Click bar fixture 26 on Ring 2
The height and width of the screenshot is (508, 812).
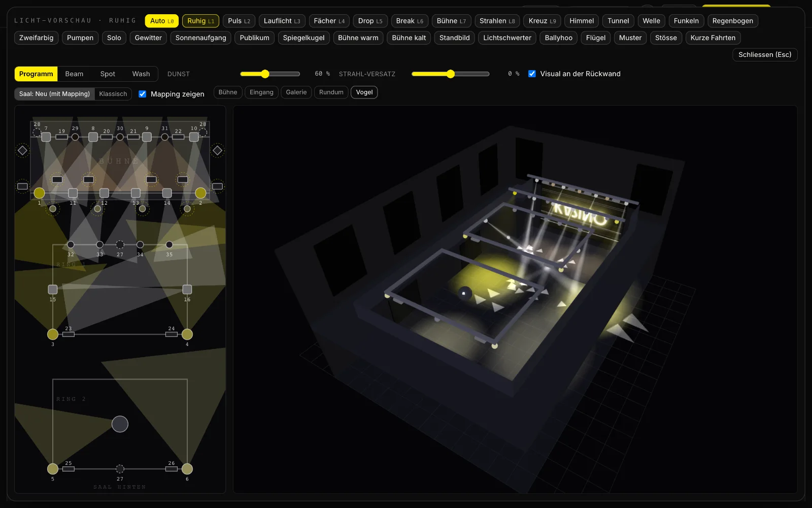coord(172,469)
